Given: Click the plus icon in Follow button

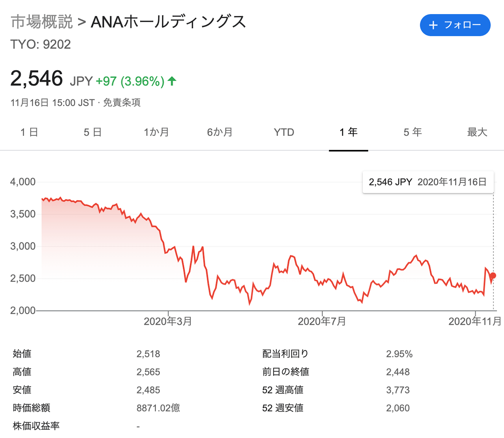Looking at the screenshot, I should [x=433, y=25].
